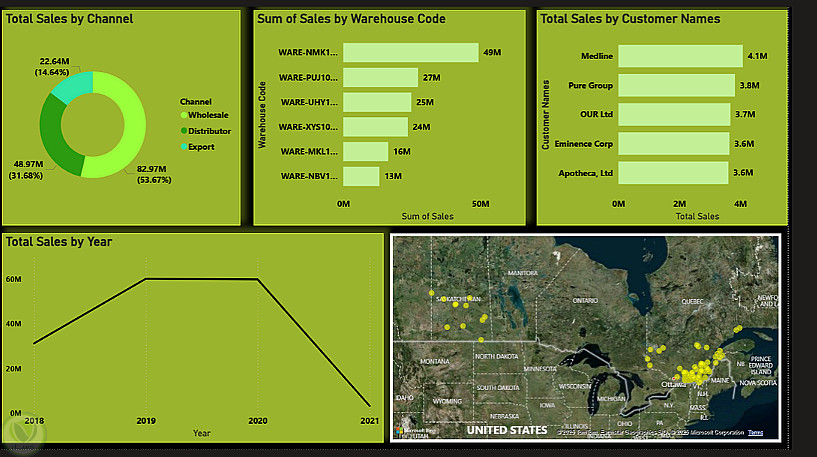Click the Apotheca, Ltd customer label
Screen dimensions: 817x457
coord(586,173)
